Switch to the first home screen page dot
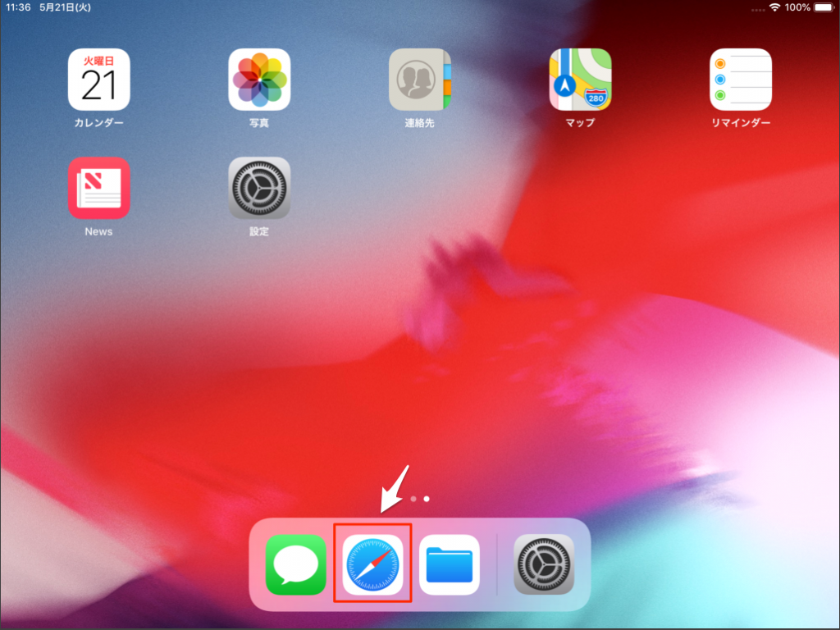Image resolution: width=840 pixels, height=630 pixels. (413, 498)
